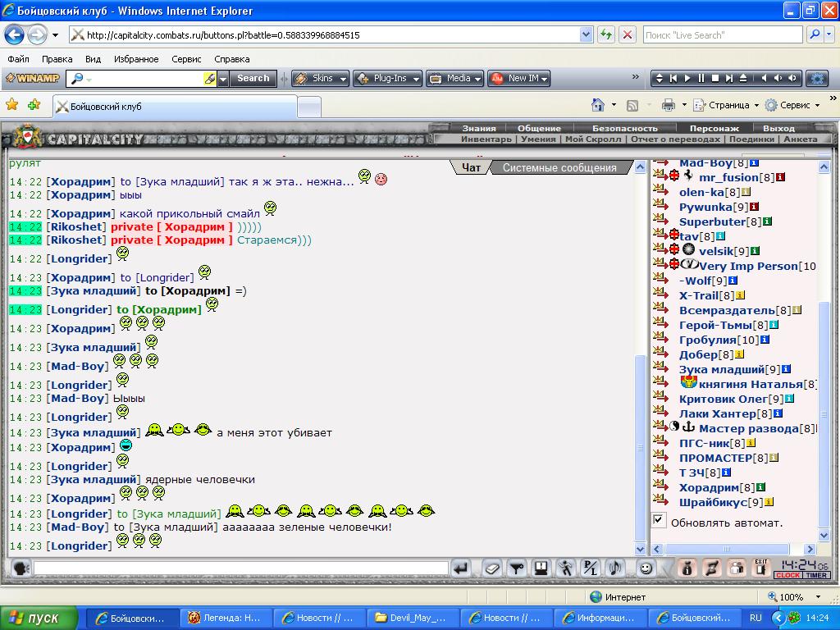Click the info icon next to Хорадрим
The height and width of the screenshot is (630, 840).
pyautogui.click(x=760, y=487)
